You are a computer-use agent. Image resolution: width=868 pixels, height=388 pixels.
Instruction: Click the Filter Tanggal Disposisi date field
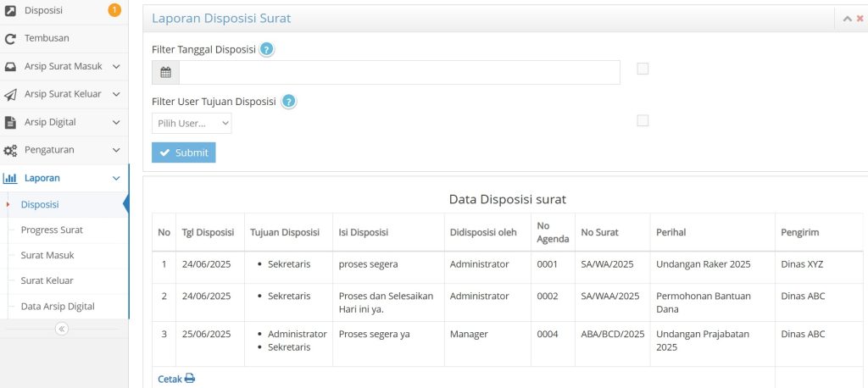[x=399, y=73]
